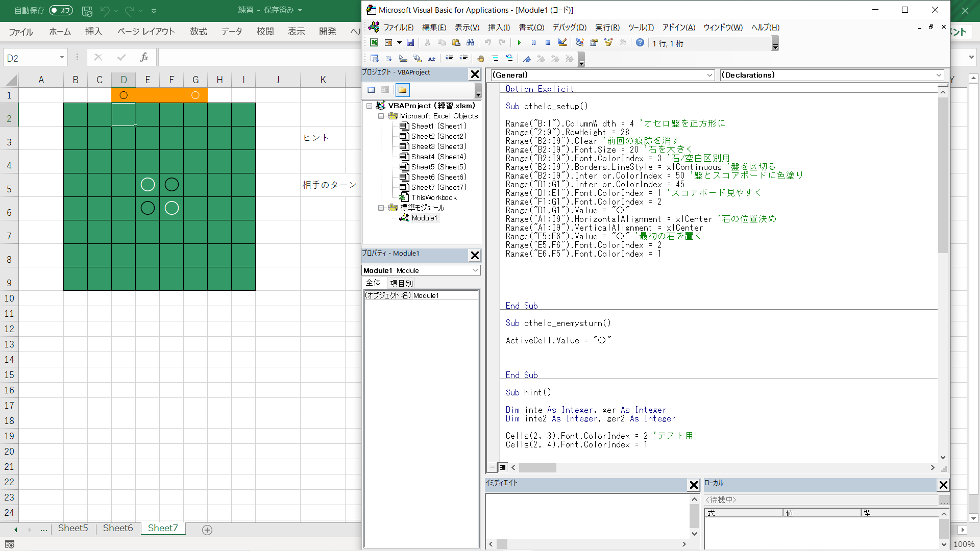Image resolution: width=980 pixels, height=551 pixels.
Task: Switch to Procedure View at code bottom-left
Action: click(492, 467)
